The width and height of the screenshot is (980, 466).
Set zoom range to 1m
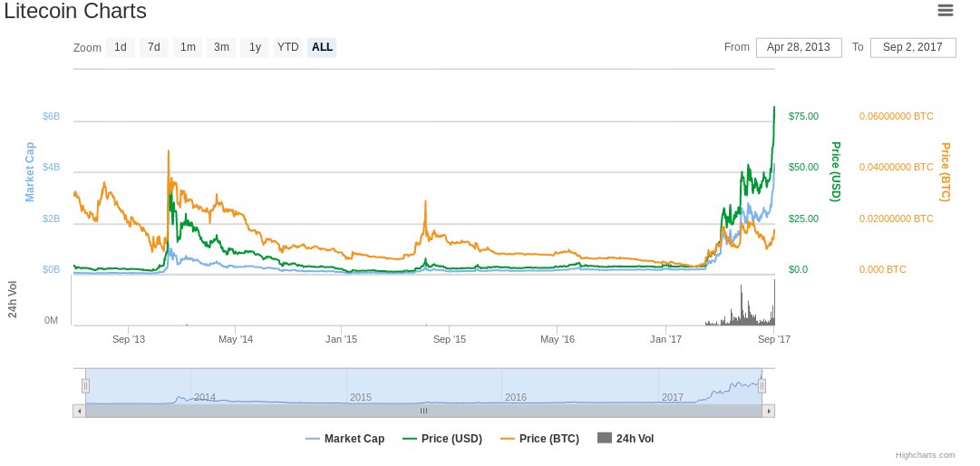click(x=188, y=47)
